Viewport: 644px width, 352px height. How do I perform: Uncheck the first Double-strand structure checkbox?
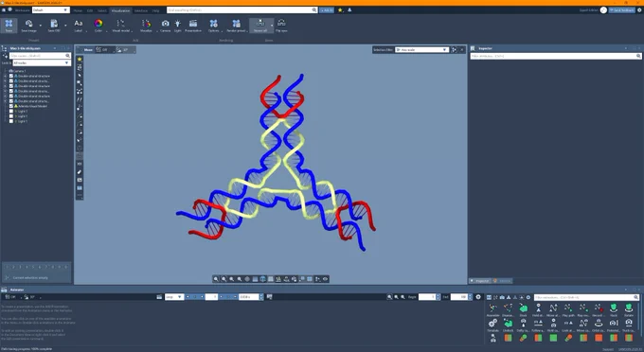pyautogui.click(x=11, y=76)
